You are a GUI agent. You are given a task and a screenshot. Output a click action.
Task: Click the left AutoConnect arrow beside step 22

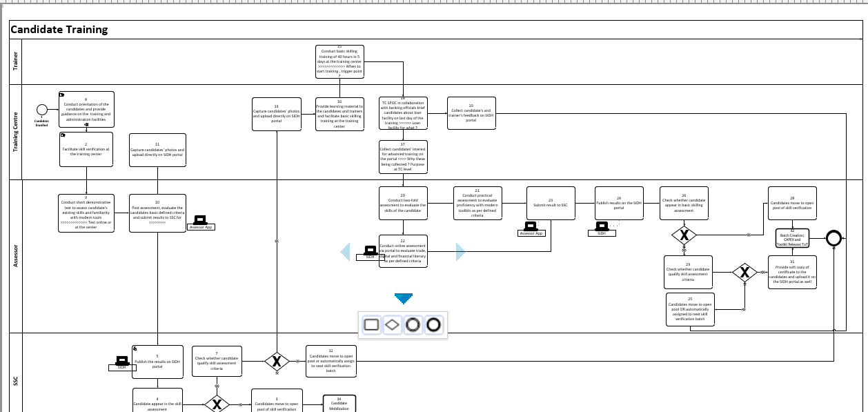tap(346, 252)
